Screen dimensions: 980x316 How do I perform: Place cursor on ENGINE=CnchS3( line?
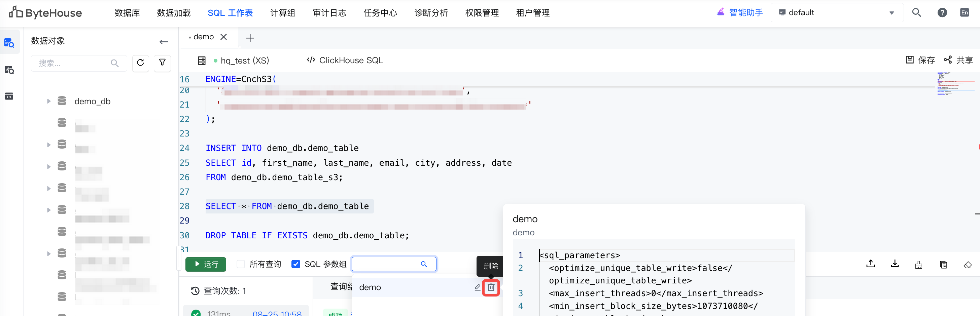(240, 79)
